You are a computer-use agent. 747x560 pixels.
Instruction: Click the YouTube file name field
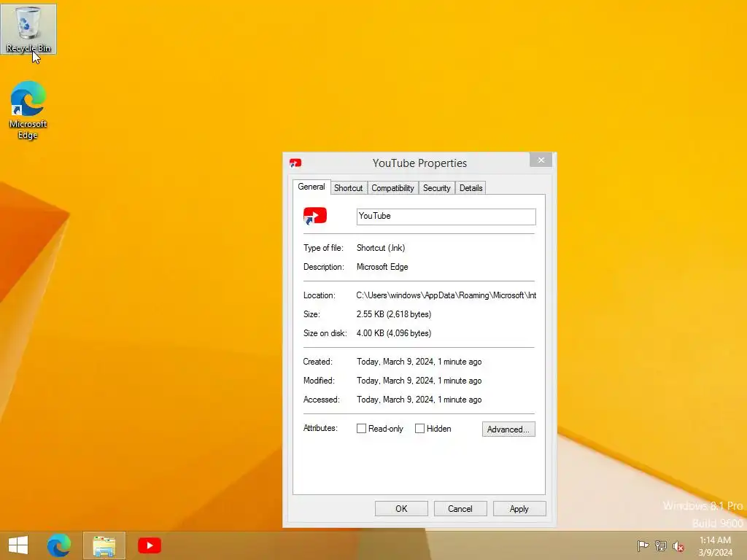click(446, 217)
